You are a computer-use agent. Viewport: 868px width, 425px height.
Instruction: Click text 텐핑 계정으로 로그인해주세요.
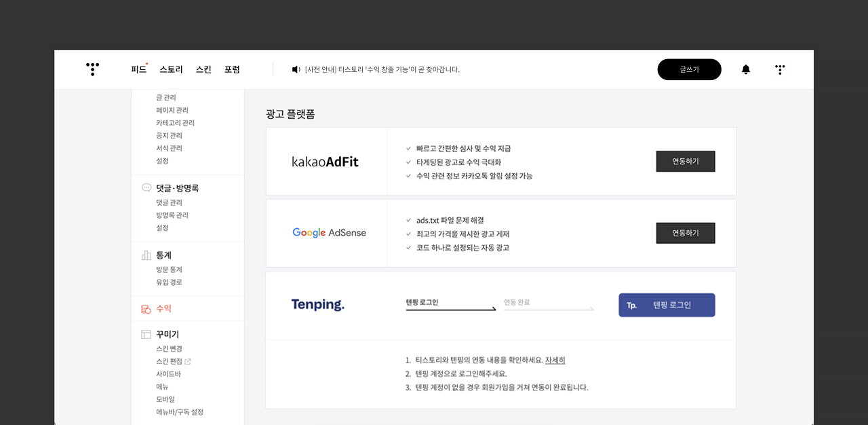click(x=461, y=374)
